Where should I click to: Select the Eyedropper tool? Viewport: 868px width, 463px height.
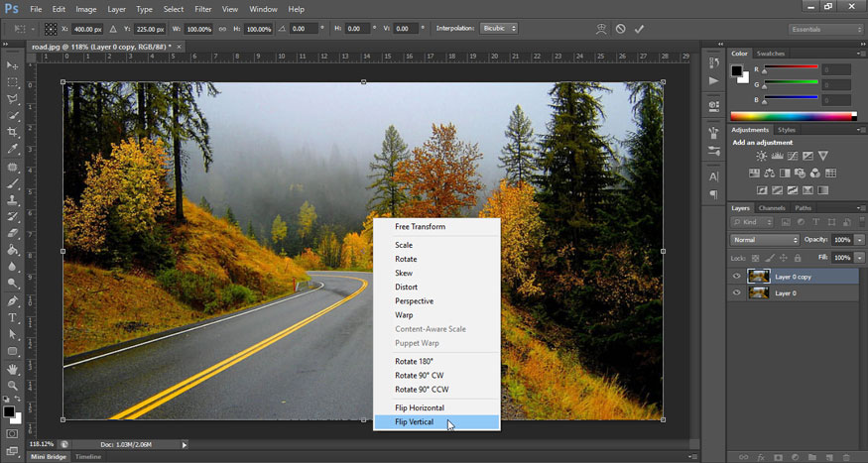13,149
